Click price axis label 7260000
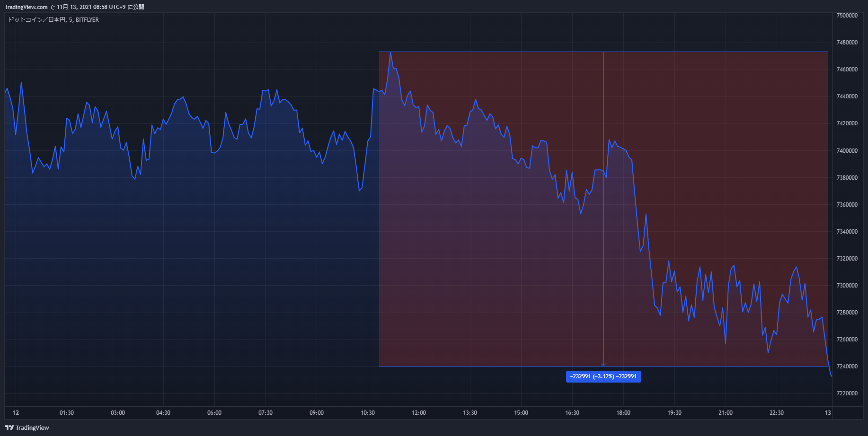 pyautogui.click(x=847, y=340)
